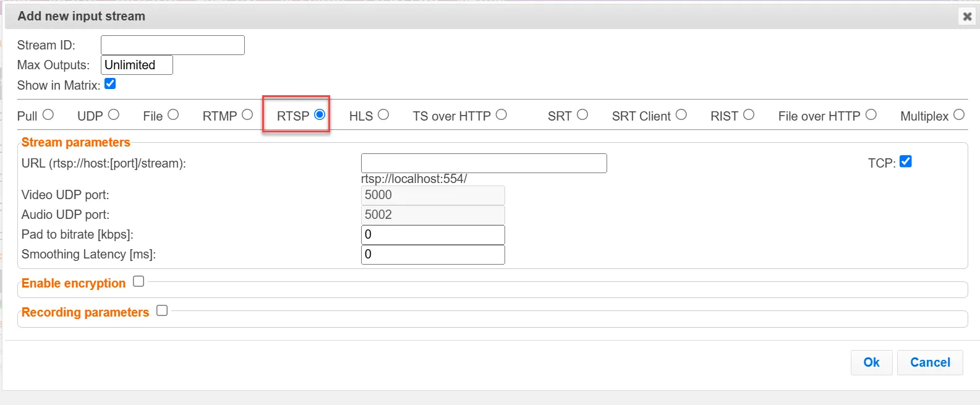Choose the HLS input type
Image resolution: width=980 pixels, height=405 pixels.
pyautogui.click(x=383, y=114)
